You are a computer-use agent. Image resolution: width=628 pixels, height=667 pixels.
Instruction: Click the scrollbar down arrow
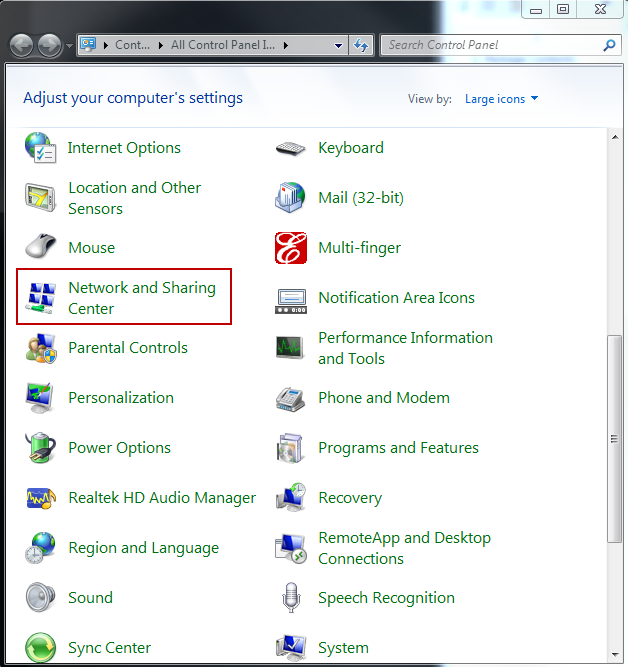pos(615,655)
